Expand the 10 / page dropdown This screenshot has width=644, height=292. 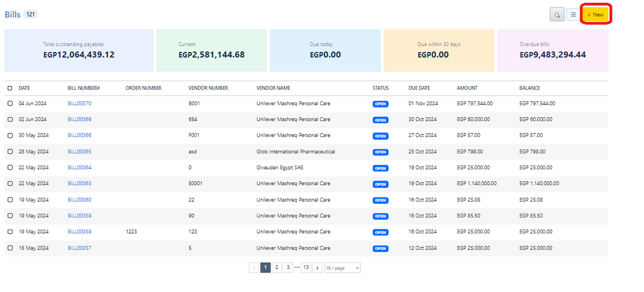pos(342,267)
